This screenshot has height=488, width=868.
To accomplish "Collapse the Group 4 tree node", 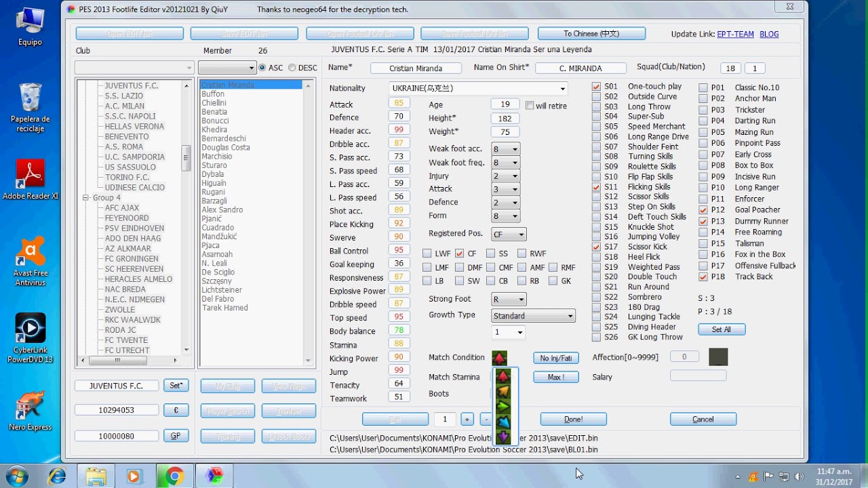I will (86, 198).
